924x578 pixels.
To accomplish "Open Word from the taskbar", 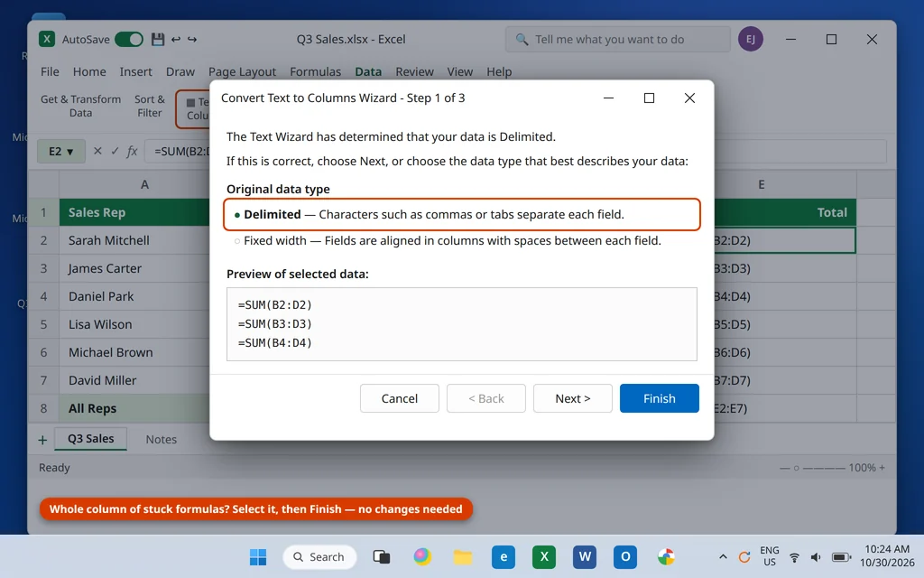I will (585, 556).
